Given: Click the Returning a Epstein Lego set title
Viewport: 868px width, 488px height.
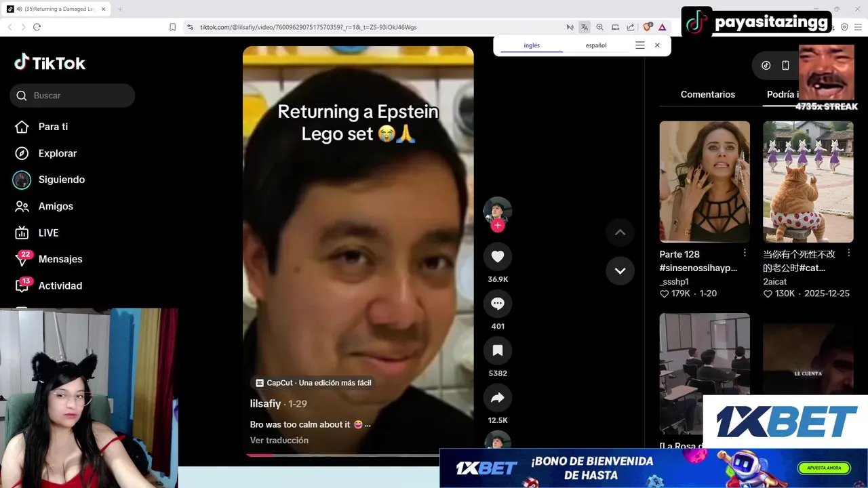Looking at the screenshot, I should coord(358,123).
